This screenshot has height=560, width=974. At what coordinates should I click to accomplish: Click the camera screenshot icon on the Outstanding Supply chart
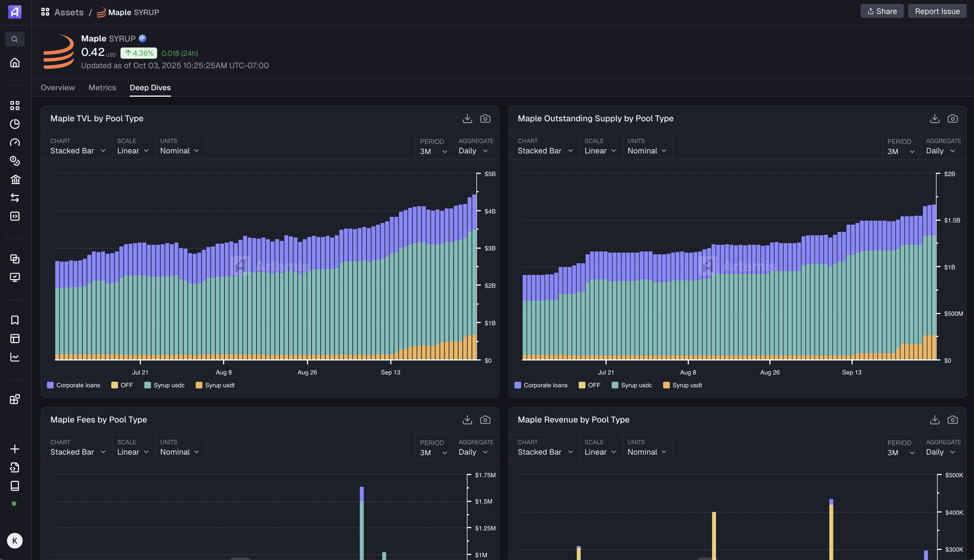[x=952, y=118]
